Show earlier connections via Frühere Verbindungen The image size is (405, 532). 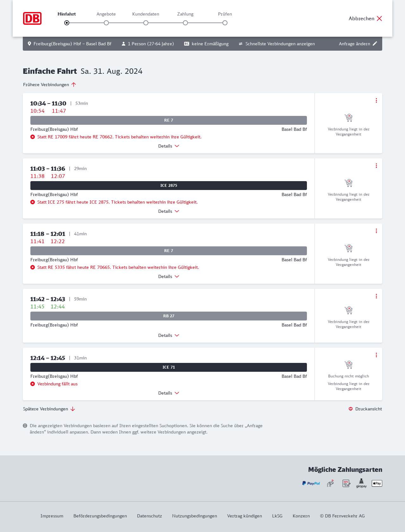[50, 85]
